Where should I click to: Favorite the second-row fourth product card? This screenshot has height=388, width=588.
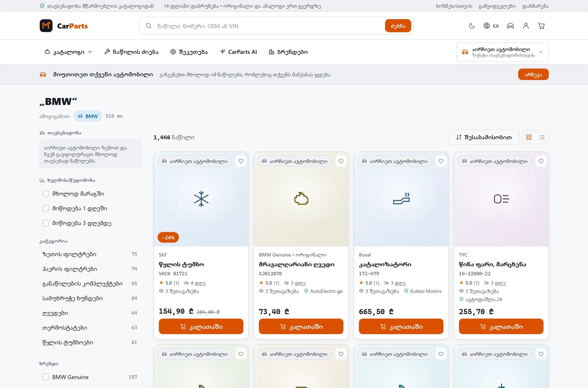(x=541, y=354)
